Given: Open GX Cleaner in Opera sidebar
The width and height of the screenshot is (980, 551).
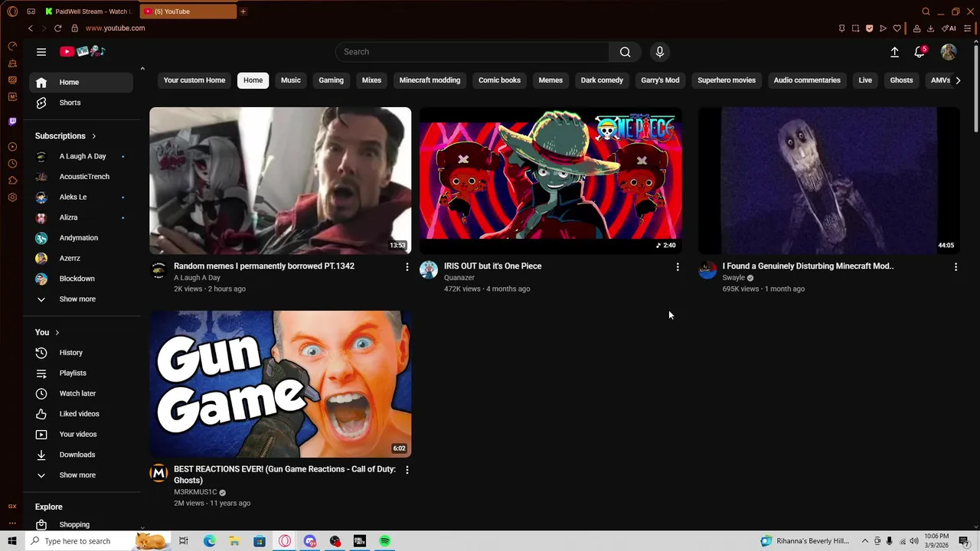Looking at the screenshot, I should 12,63.
